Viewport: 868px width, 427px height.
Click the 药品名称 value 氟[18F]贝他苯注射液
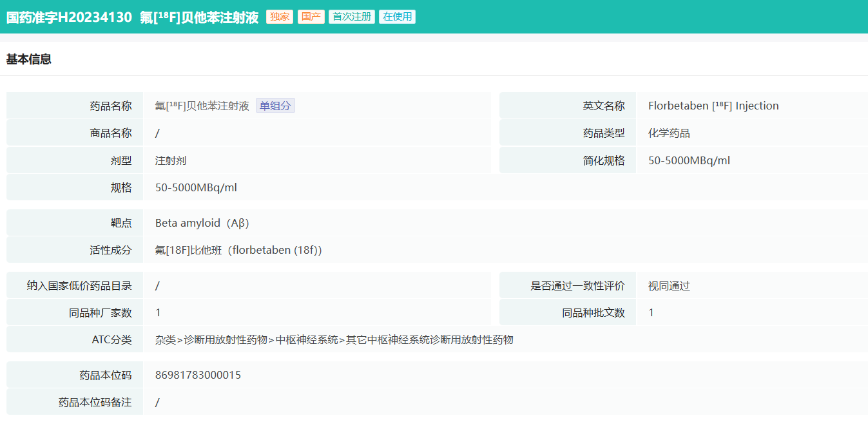tap(202, 106)
